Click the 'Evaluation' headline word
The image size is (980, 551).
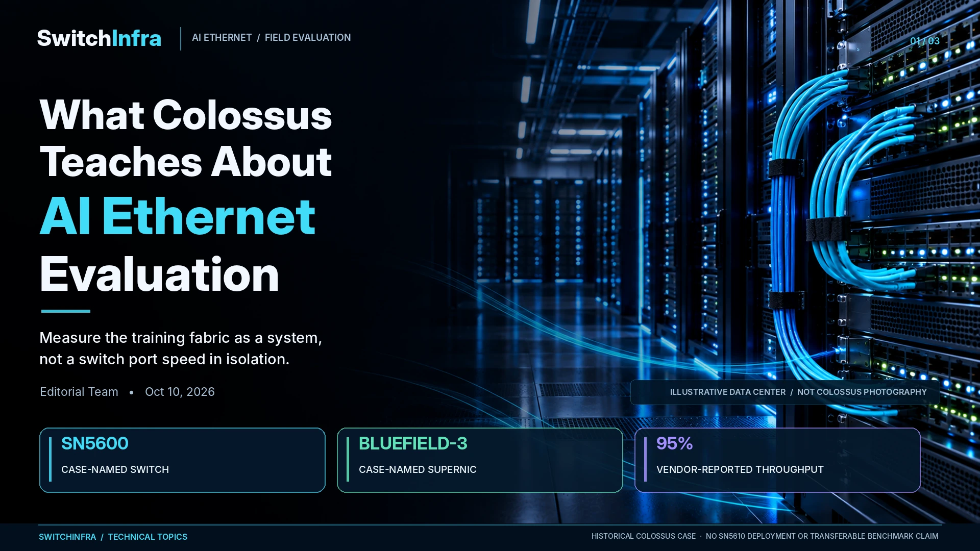tap(159, 274)
